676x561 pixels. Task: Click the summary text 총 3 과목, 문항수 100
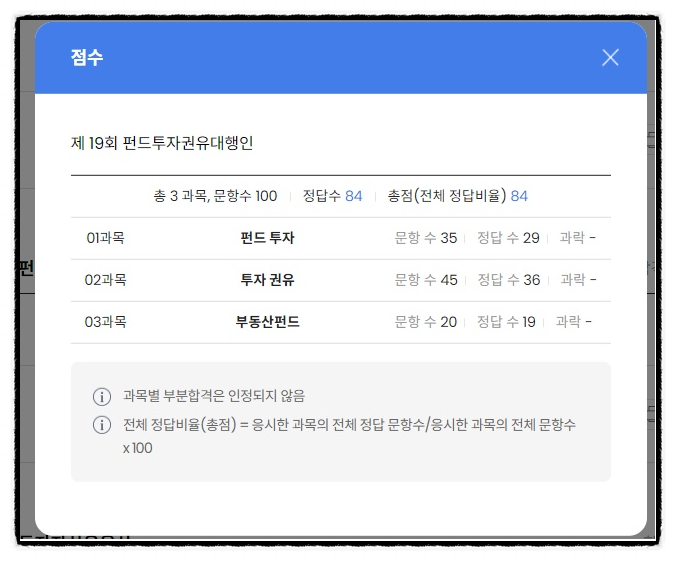(x=215, y=196)
